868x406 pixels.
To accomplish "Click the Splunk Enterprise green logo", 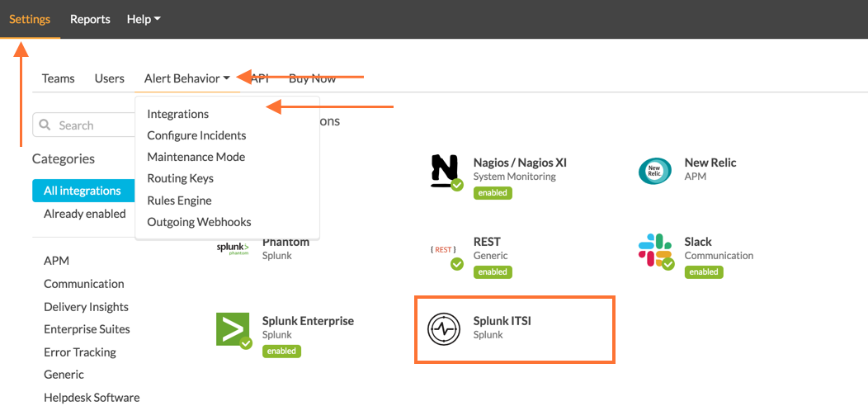I will 234,330.
